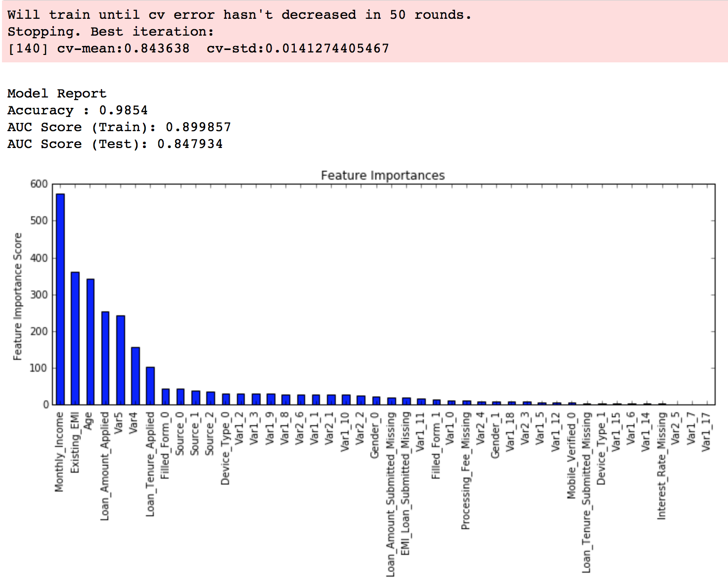The width and height of the screenshot is (728, 587).
Task: Click the AUC Score (Test) line
Action: click(115, 144)
